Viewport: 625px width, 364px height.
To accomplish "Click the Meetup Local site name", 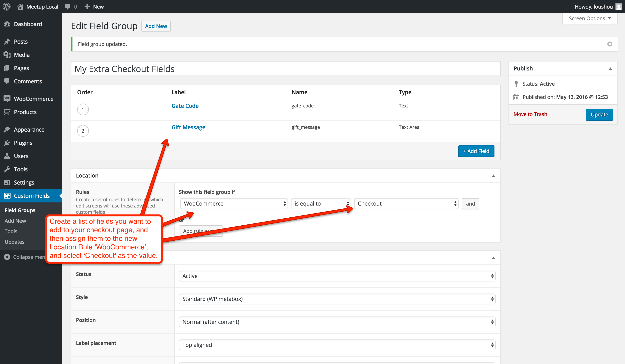I will click(x=42, y=7).
